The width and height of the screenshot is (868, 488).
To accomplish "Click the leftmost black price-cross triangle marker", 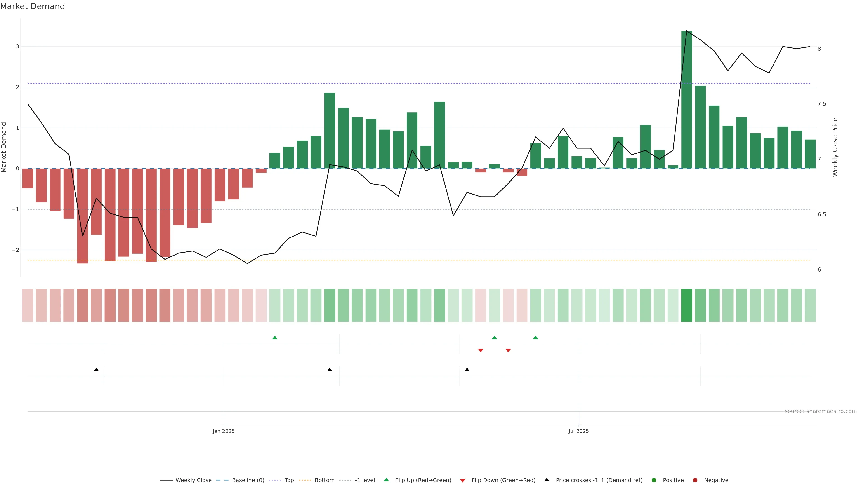I will (96, 370).
